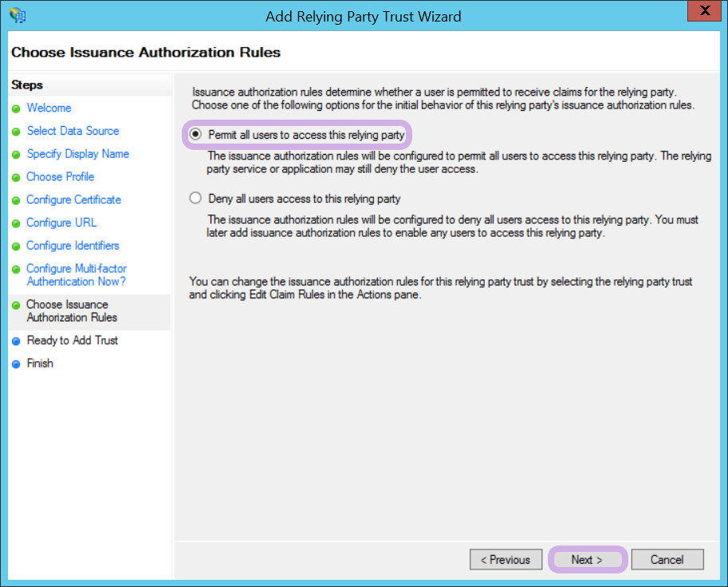The height and width of the screenshot is (587, 728).
Task: Click the Next button
Action: click(587, 560)
